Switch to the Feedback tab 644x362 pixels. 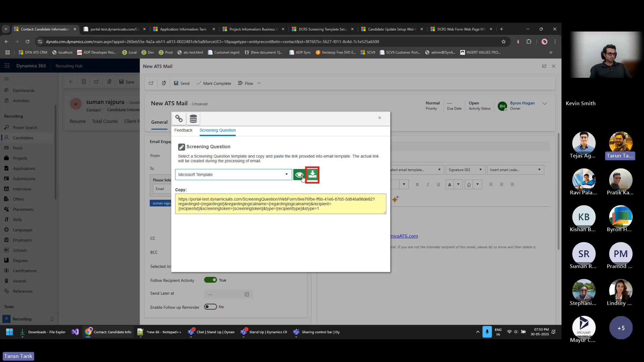pyautogui.click(x=183, y=130)
